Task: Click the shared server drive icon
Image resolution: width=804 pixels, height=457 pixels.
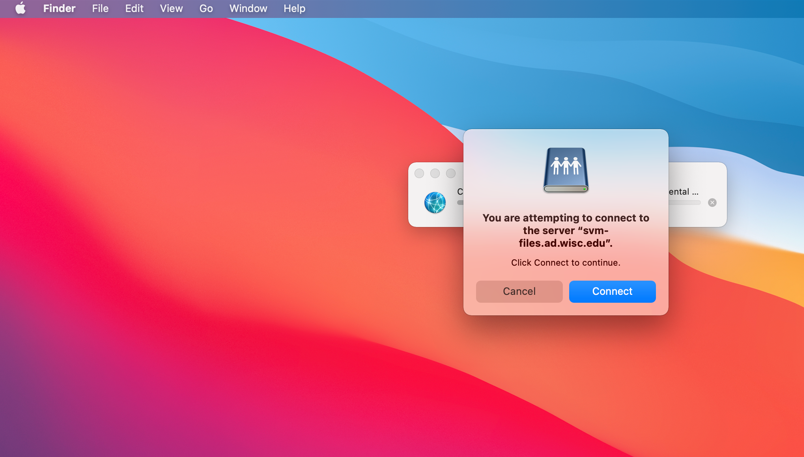Action: (x=565, y=170)
